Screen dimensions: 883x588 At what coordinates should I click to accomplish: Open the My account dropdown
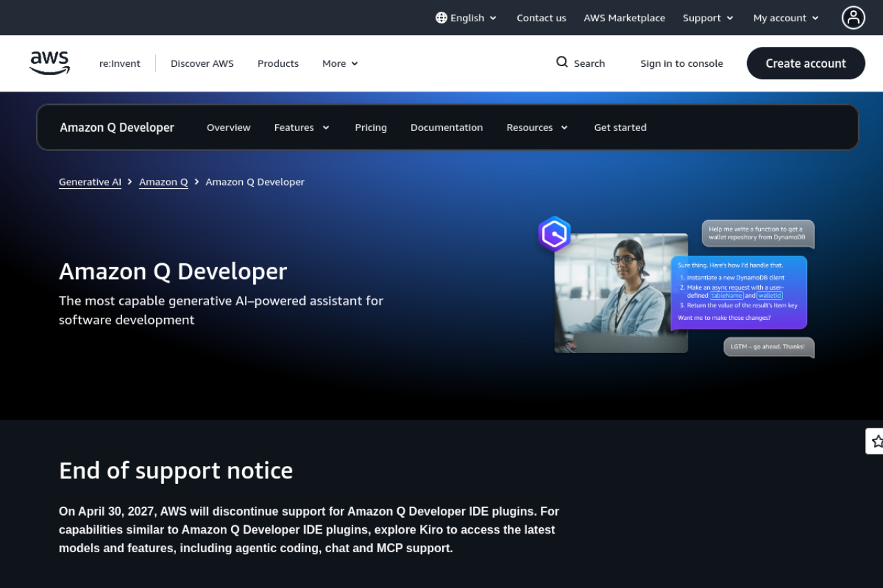[x=786, y=18]
